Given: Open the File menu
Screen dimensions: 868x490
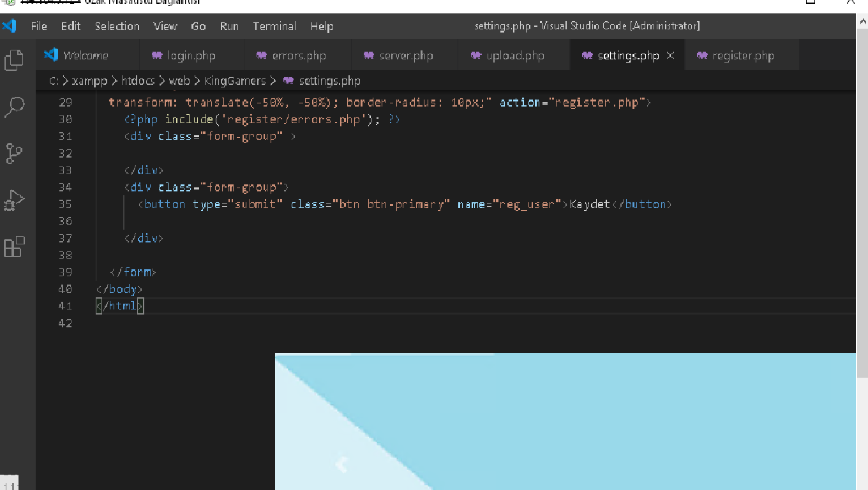Looking at the screenshot, I should pos(39,26).
